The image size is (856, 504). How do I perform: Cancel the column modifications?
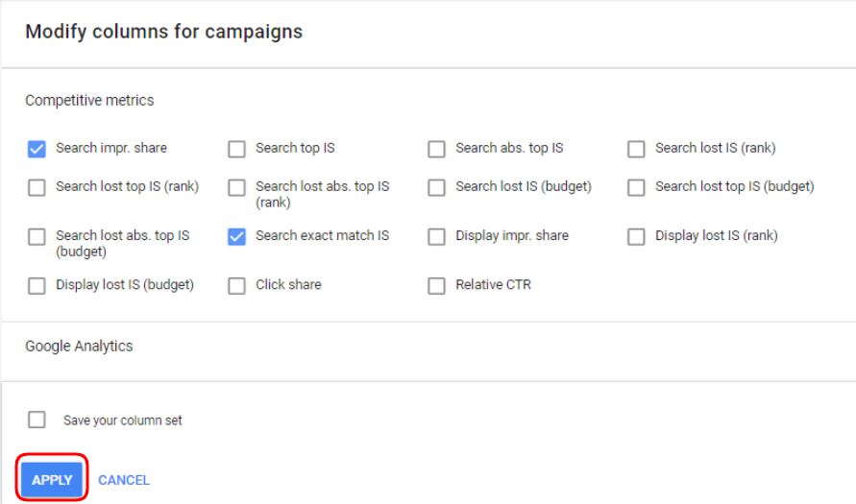point(123,480)
